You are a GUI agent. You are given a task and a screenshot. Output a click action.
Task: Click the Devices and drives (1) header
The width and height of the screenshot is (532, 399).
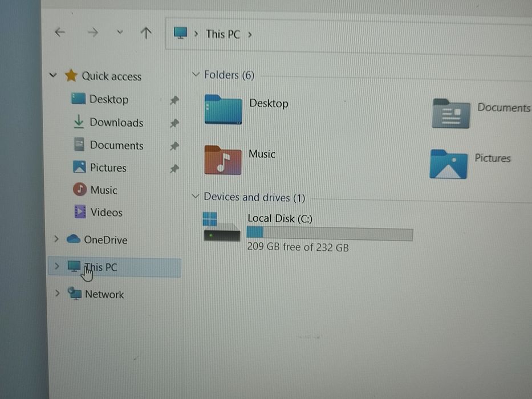pos(254,197)
